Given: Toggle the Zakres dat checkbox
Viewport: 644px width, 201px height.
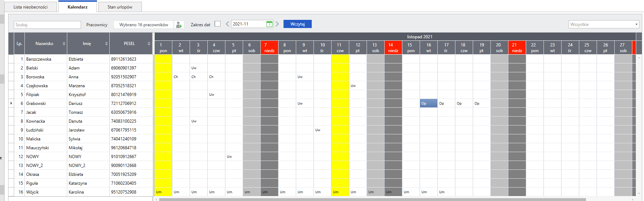Looking at the screenshot, I should pos(218,24).
